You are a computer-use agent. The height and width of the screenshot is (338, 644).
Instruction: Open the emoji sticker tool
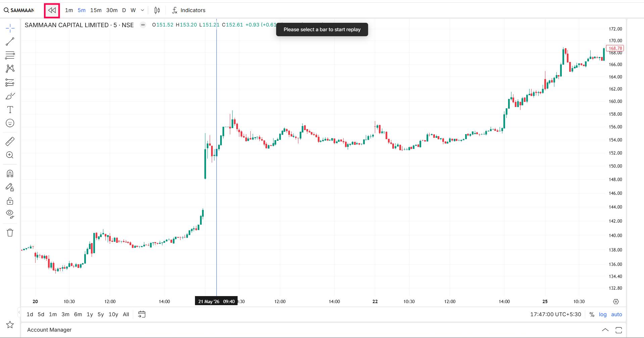[10, 123]
